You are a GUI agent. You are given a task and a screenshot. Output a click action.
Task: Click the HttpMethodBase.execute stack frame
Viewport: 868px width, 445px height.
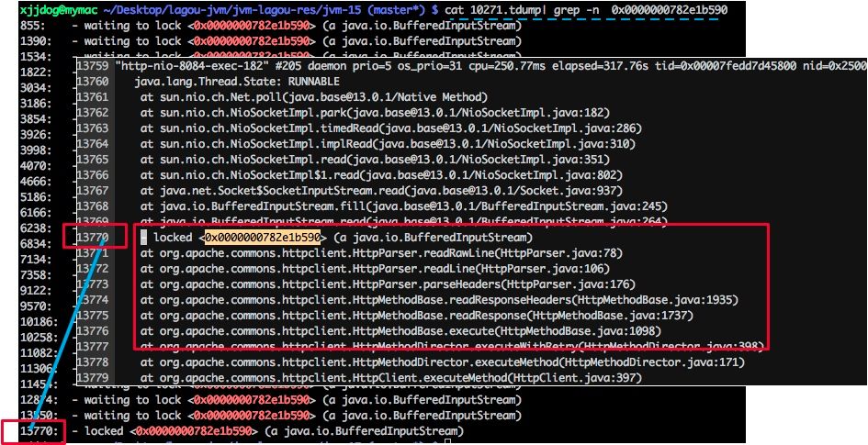click(400, 331)
